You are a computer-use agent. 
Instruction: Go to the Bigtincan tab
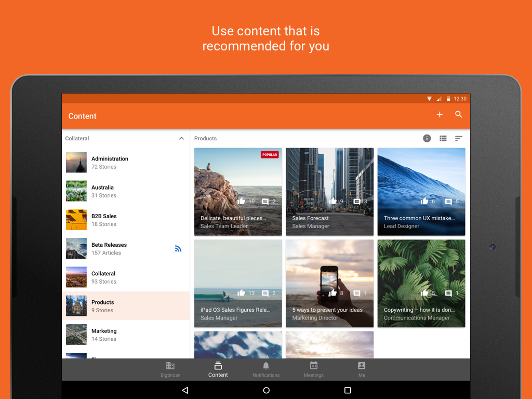point(170,369)
